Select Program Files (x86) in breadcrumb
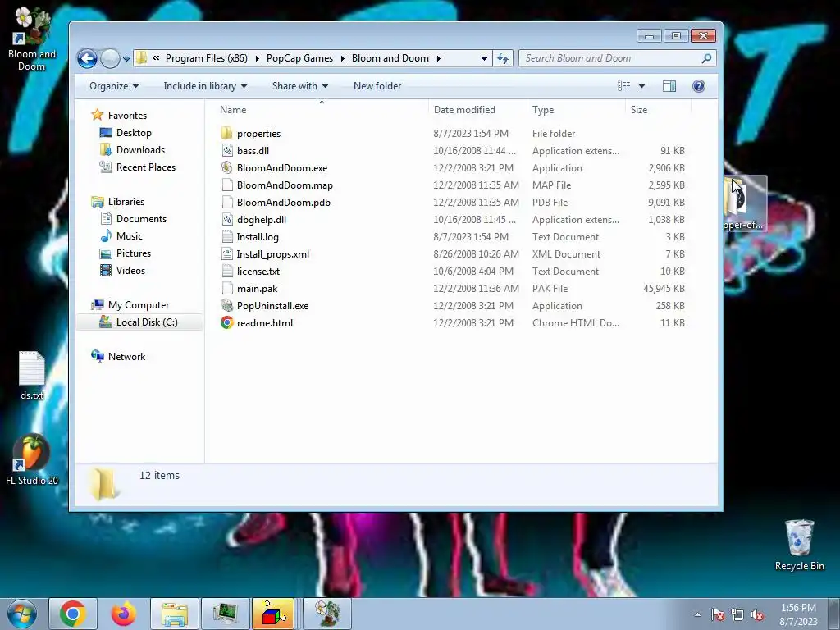 206,58
